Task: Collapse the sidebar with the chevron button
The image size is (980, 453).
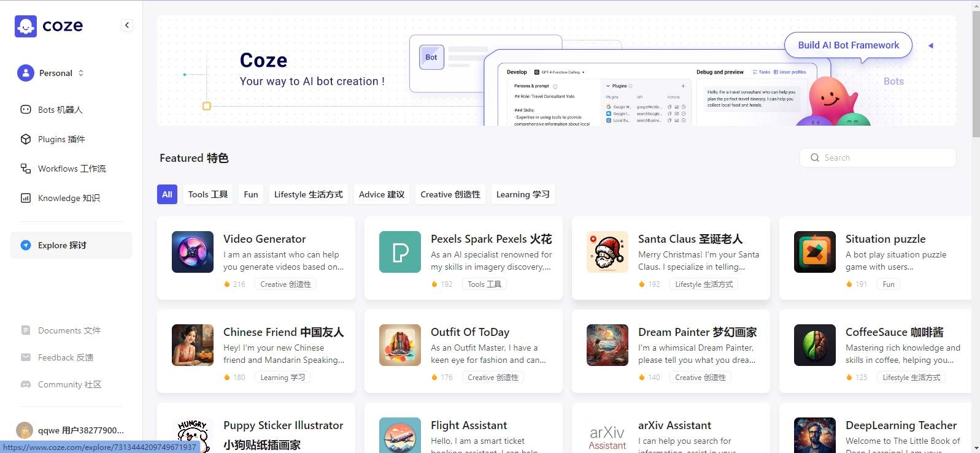Action: click(127, 25)
